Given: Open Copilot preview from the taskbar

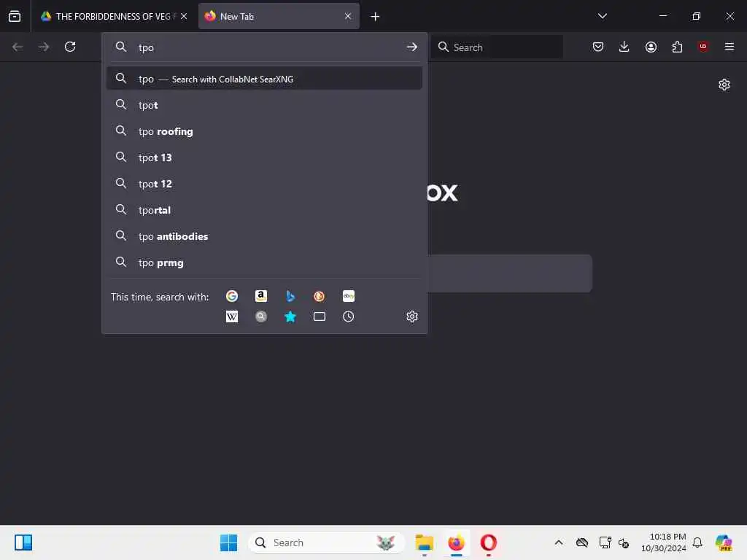Looking at the screenshot, I should click(724, 542).
